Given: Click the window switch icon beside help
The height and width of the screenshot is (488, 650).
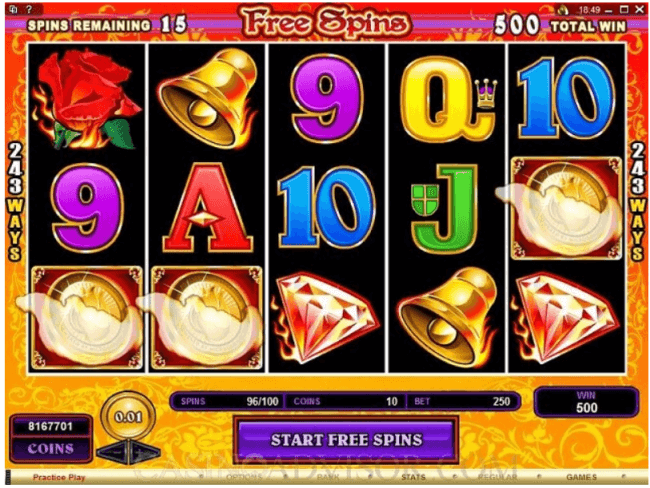Looking at the screenshot, I should coord(13,9).
